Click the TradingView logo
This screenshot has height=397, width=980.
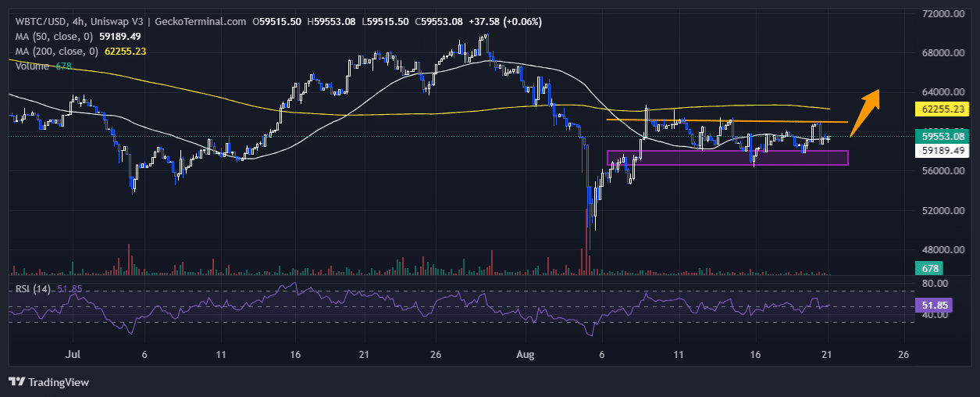point(48,382)
